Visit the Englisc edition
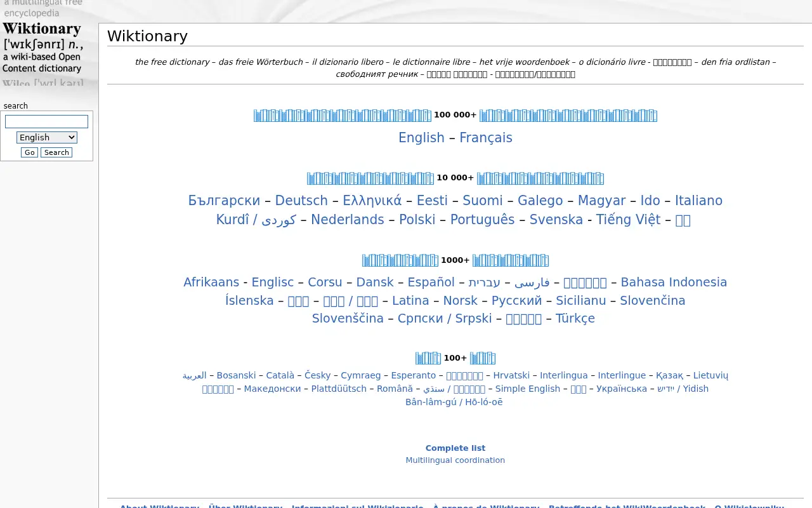This screenshot has height=508, width=812. click(273, 283)
